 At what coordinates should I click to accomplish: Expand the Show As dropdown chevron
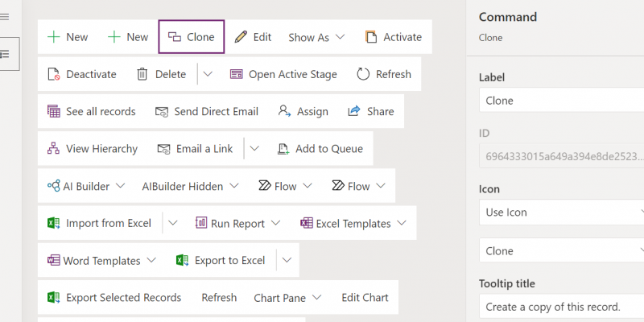[x=340, y=37]
